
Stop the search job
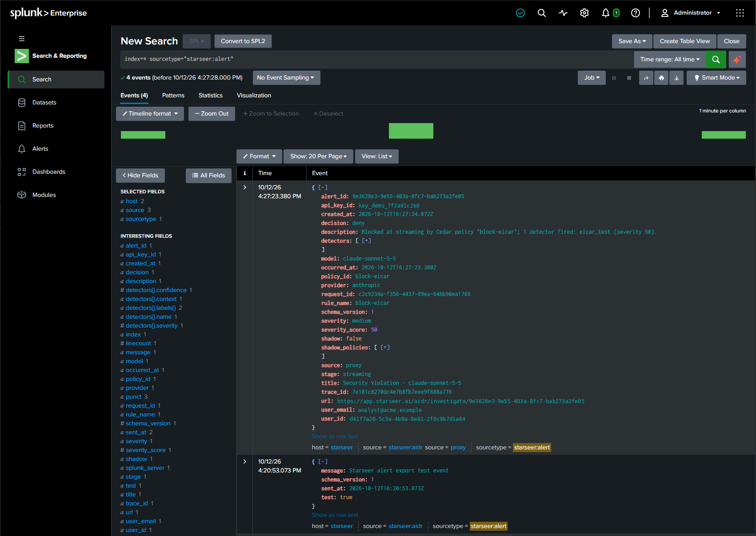(x=629, y=78)
